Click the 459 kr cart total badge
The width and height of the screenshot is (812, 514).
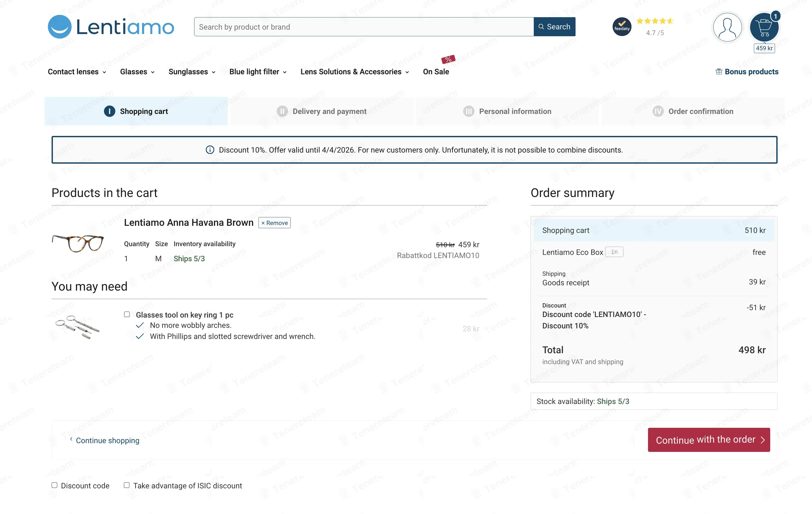[x=764, y=48]
